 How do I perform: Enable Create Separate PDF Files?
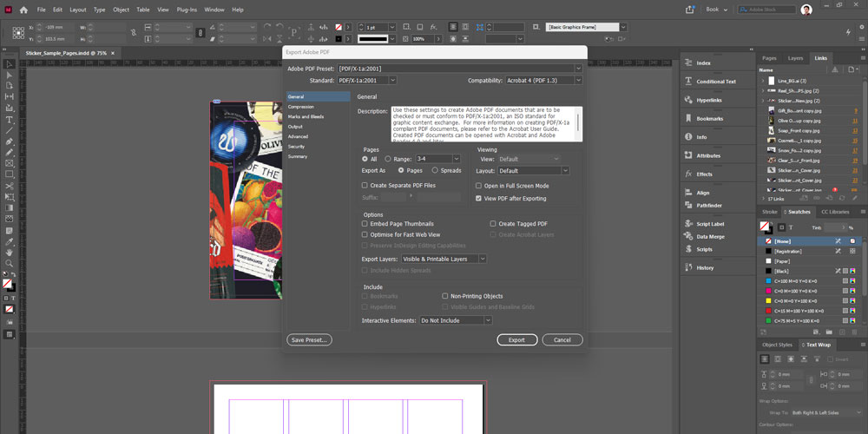[x=365, y=186]
